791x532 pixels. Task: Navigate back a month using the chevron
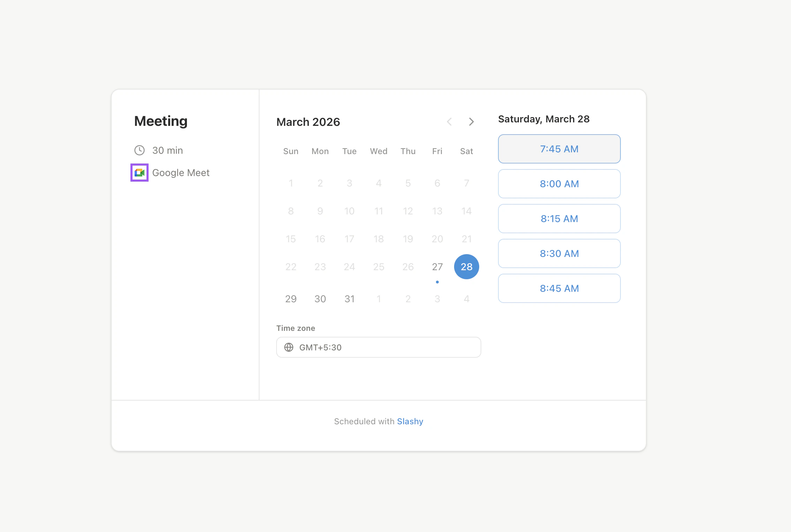coord(449,122)
